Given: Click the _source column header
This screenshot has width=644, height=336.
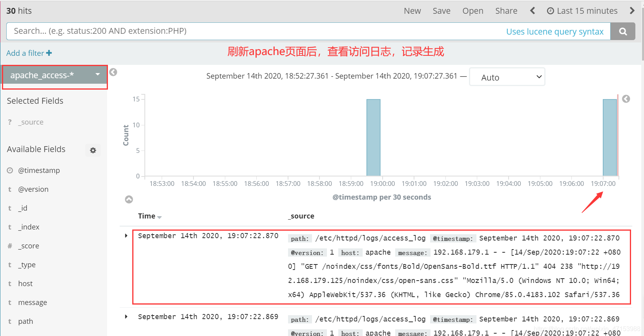Looking at the screenshot, I should coord(301,216).
